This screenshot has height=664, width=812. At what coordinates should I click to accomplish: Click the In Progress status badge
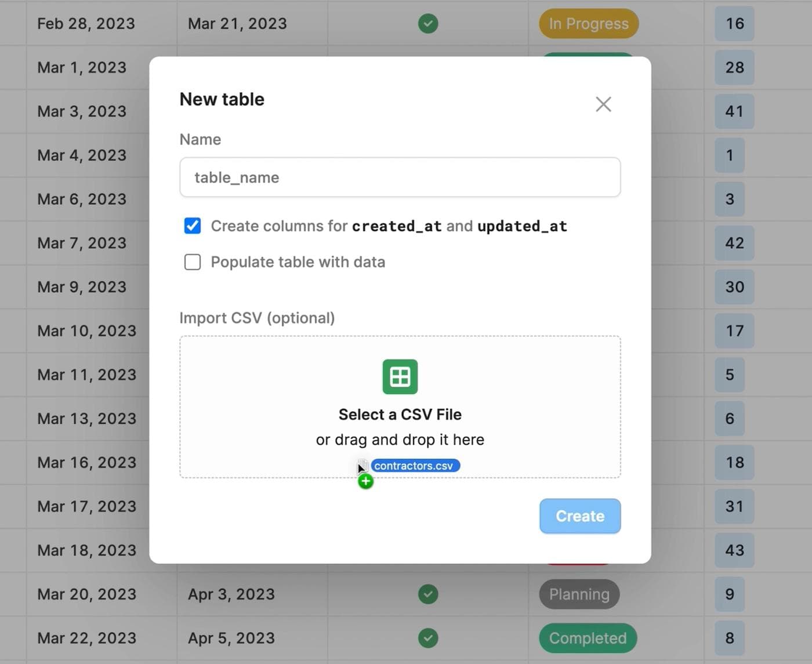pos(588,23)
